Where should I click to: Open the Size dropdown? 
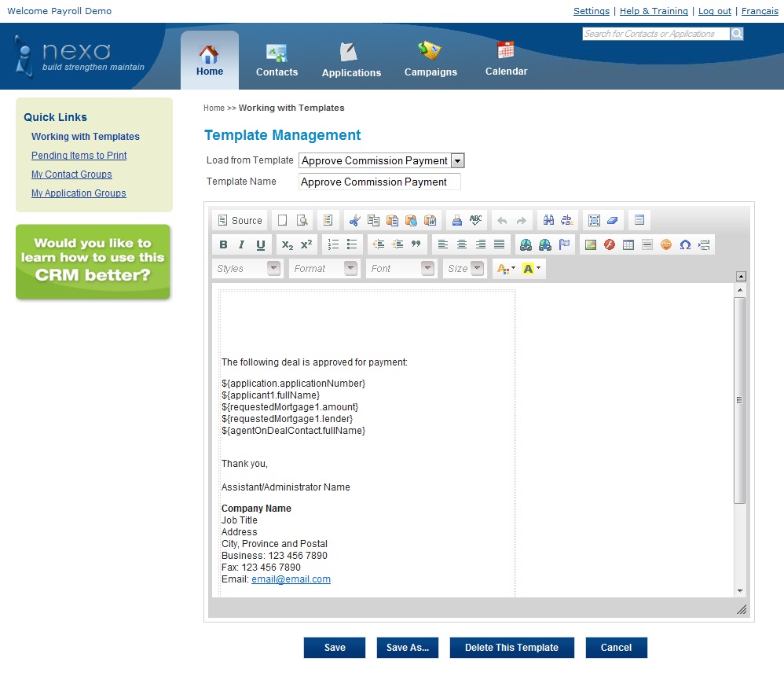click(466, 269)
